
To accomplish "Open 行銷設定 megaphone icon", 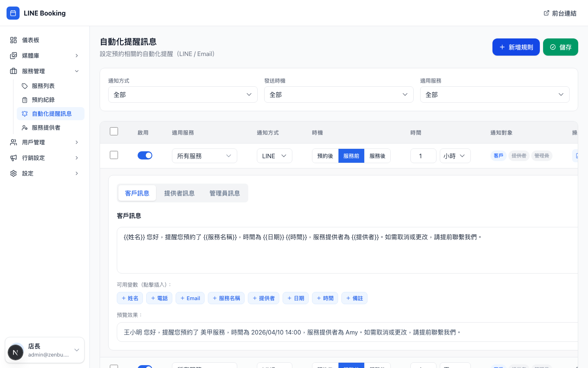I will tap(13, 158).
